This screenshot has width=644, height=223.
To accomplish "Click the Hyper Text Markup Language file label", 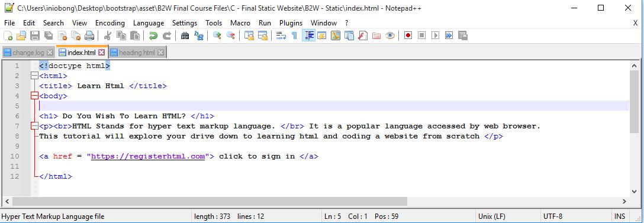I will pos(53,216).
